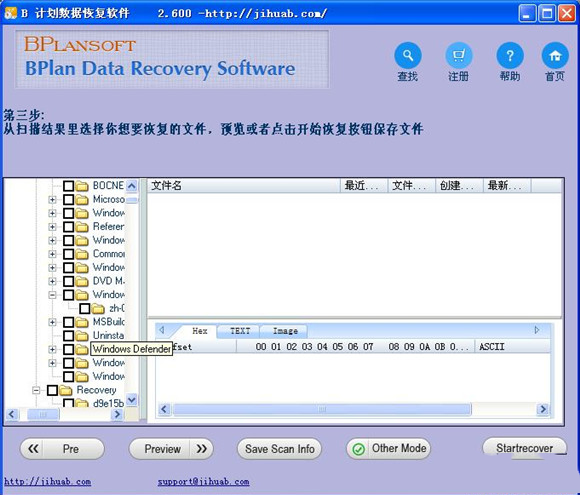
Task: Click the Commor folder icon
Action: point(82,254)
